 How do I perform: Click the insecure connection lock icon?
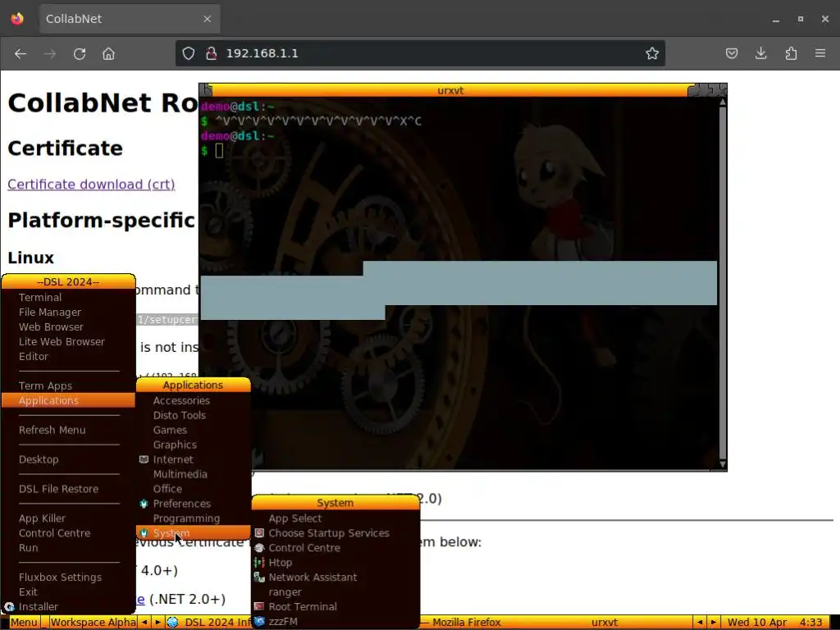(212, 53)
